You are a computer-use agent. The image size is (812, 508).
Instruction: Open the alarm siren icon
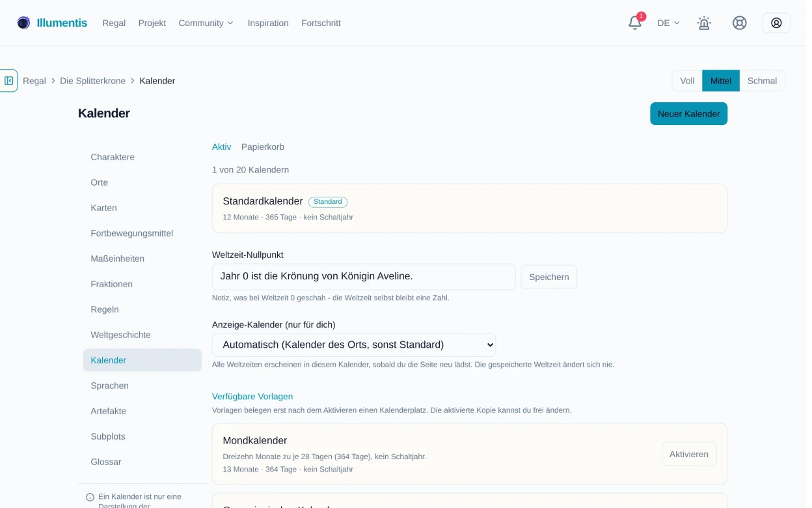coord(704,23)
